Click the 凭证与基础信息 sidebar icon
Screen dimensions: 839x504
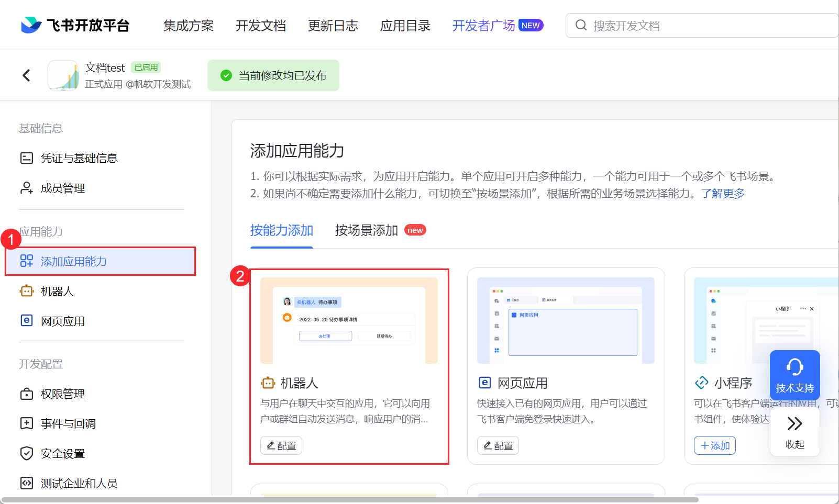[26, 158]
